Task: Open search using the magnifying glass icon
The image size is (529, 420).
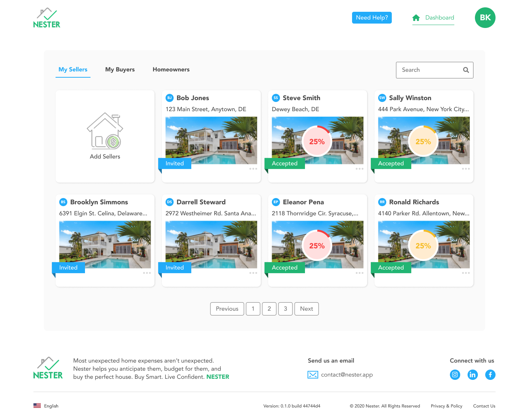Action: (x=466, y=70)
